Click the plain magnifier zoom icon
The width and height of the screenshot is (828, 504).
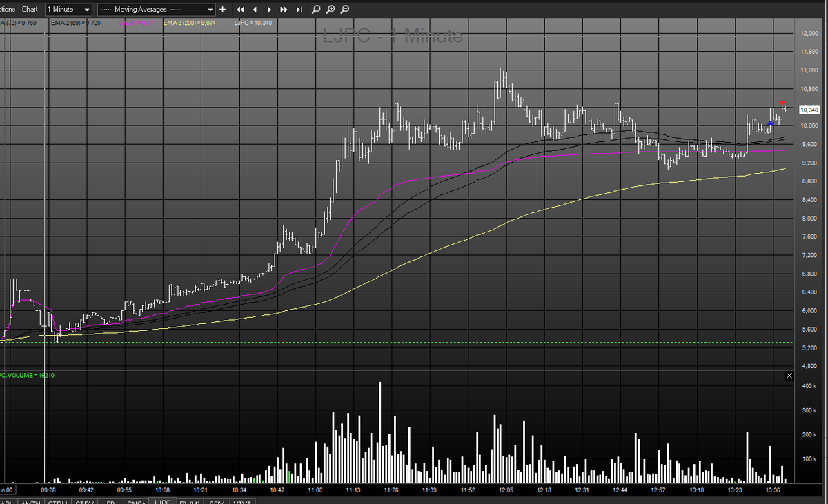click(x=316, y=10)
